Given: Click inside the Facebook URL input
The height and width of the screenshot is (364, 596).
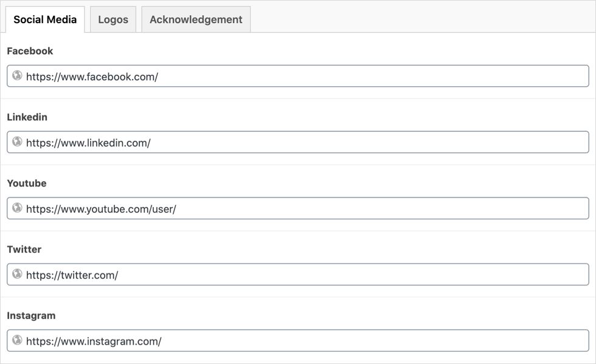Looking at the screenshot, I should 243,75.
